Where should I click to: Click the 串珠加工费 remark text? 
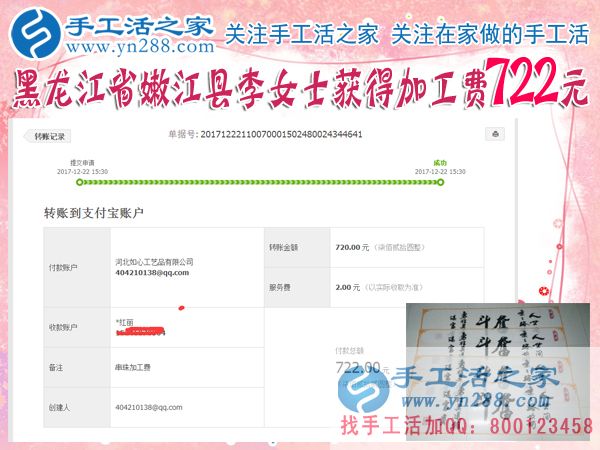tap(133, 368)
